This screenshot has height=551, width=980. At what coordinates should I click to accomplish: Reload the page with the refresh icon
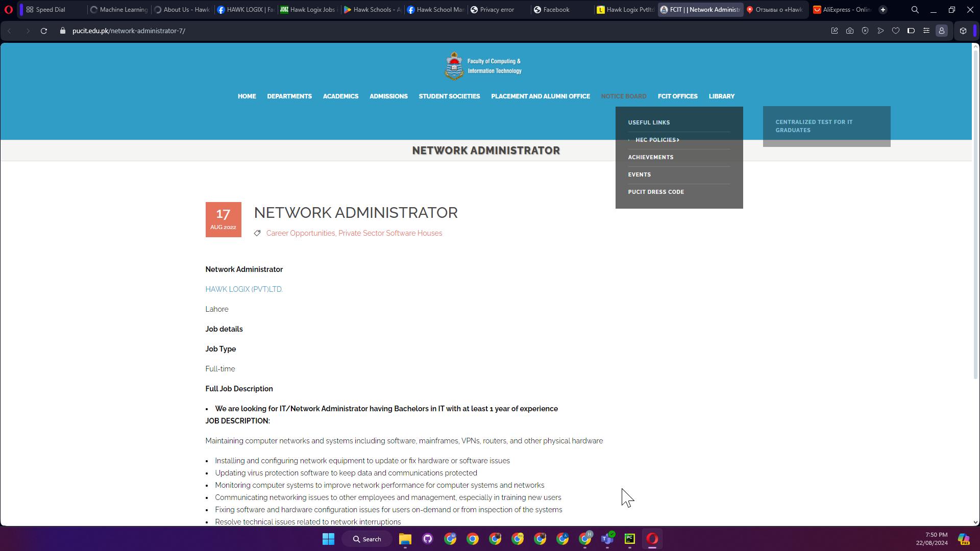(44, 31)
